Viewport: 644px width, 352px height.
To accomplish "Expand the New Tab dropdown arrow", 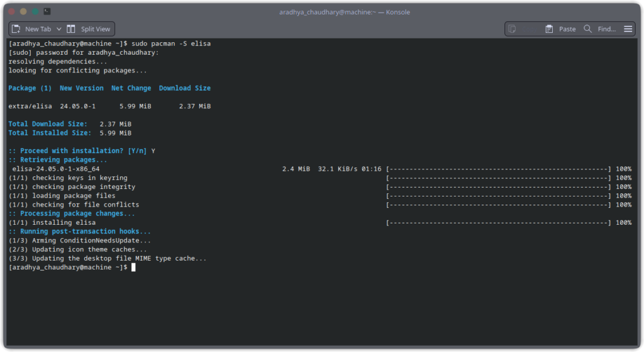I will (58, 29).
